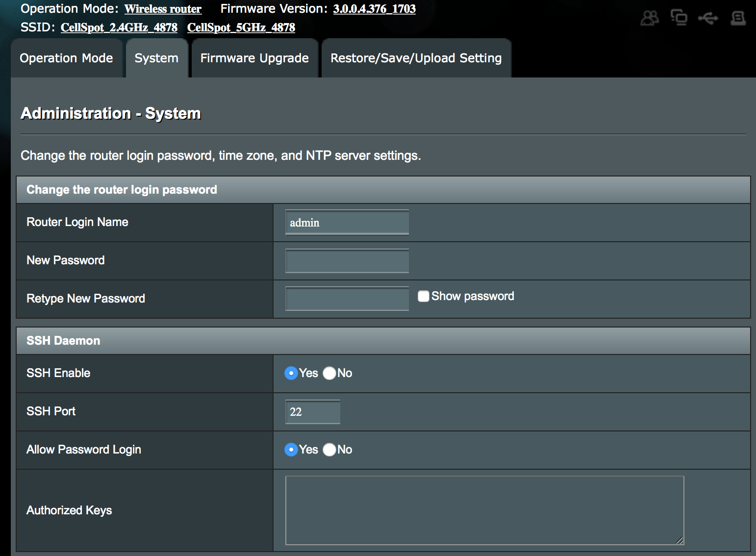This screenshot has width=756, height=556.
Task: Select No for SSH Enable
Action: (329, 373)
